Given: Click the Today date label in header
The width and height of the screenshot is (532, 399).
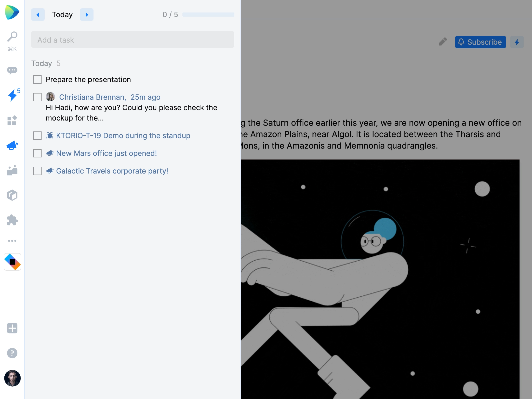Looking at the screenshot, I should (62, 15).
